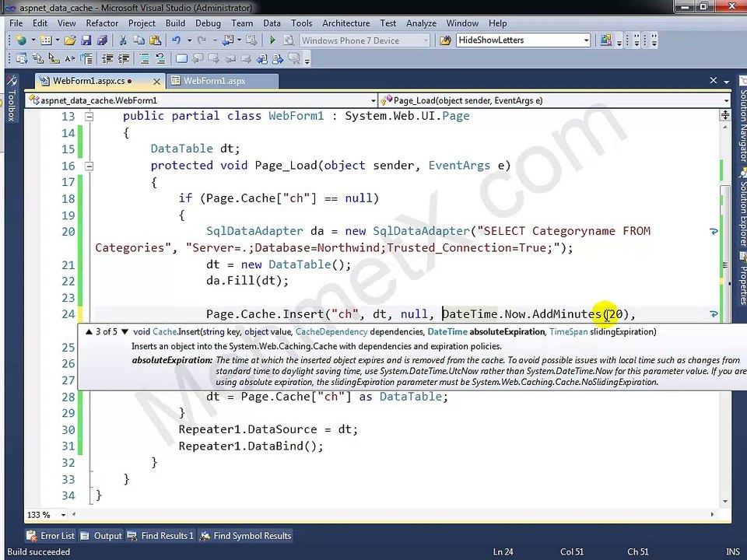Open the HideShowLetters find combo box
Screen dimensions: 747x560
pos(587,40)
